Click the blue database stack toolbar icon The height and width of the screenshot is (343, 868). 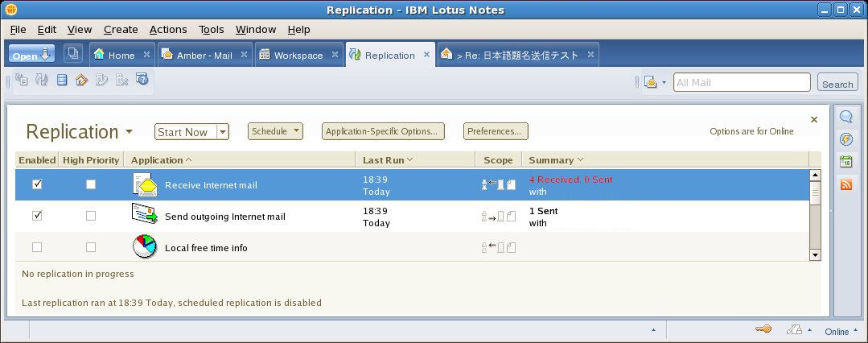tap(62, 80)
